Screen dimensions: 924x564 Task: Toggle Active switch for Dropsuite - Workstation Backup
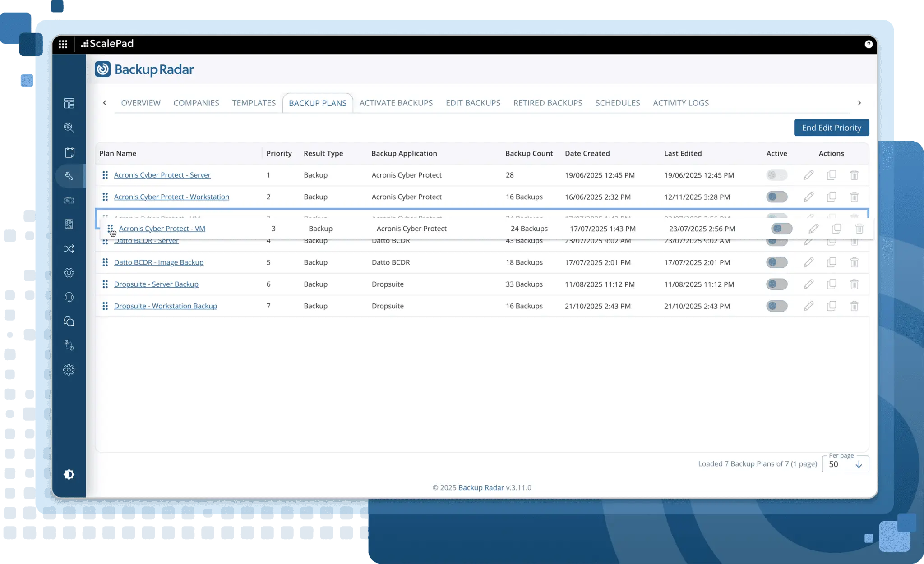pyautogui.click(x=776, y=306)
